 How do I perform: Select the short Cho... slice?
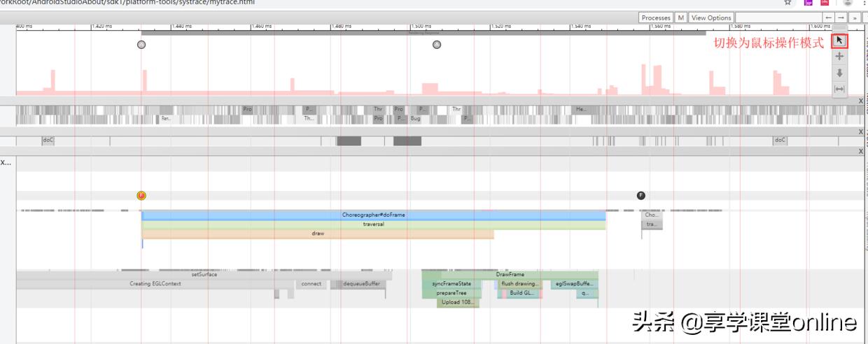pyautogui.click(x=651, y=215)
